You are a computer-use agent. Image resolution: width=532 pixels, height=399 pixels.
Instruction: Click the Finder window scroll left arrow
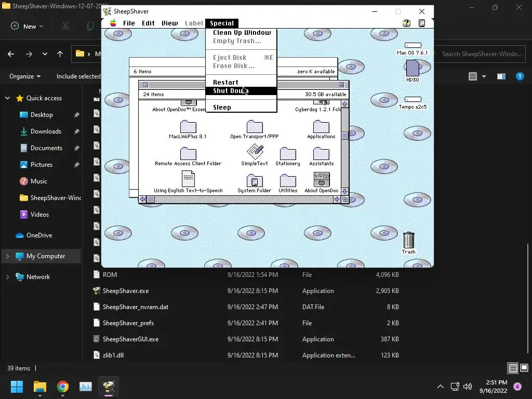point(142,199)
